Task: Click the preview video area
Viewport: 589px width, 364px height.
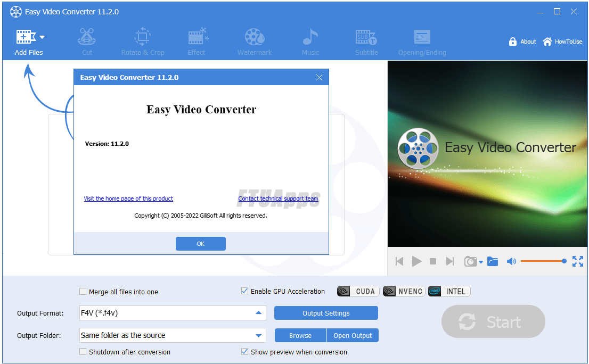Action: pos(487,154)
